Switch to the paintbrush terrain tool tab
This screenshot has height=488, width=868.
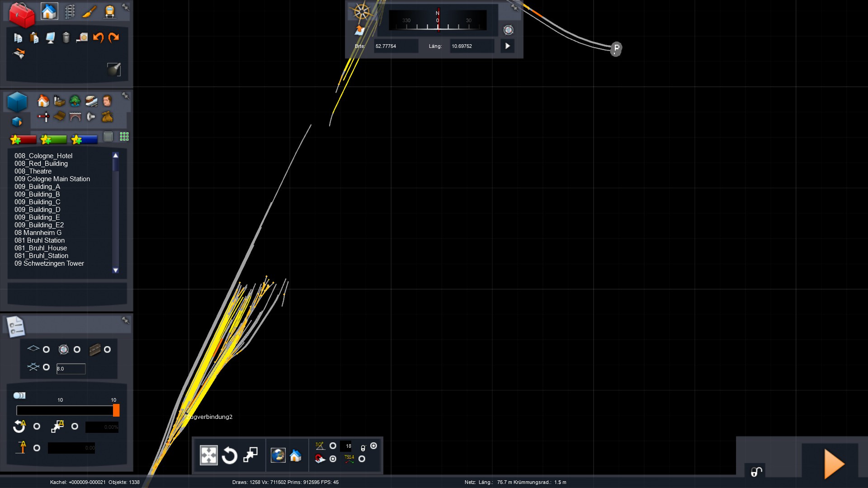click(x=90, y=12)
